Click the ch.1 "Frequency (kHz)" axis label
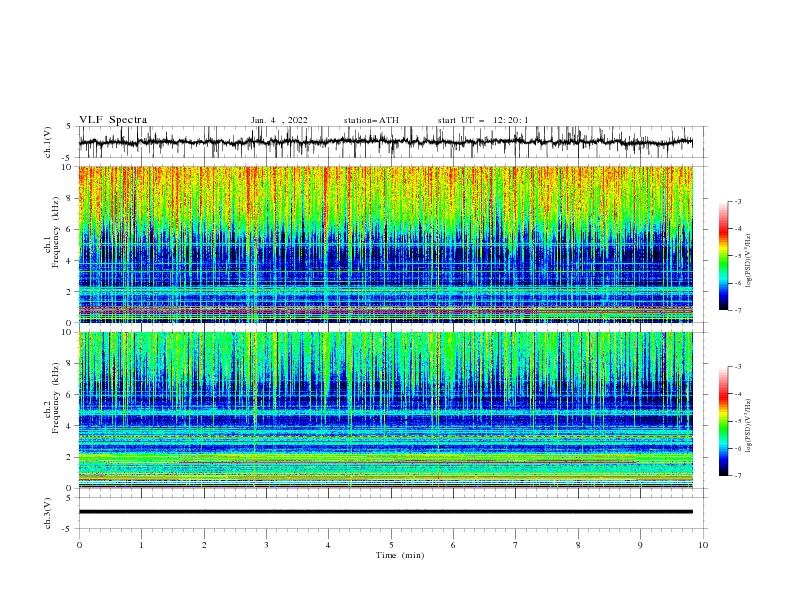 coord(55,233)
